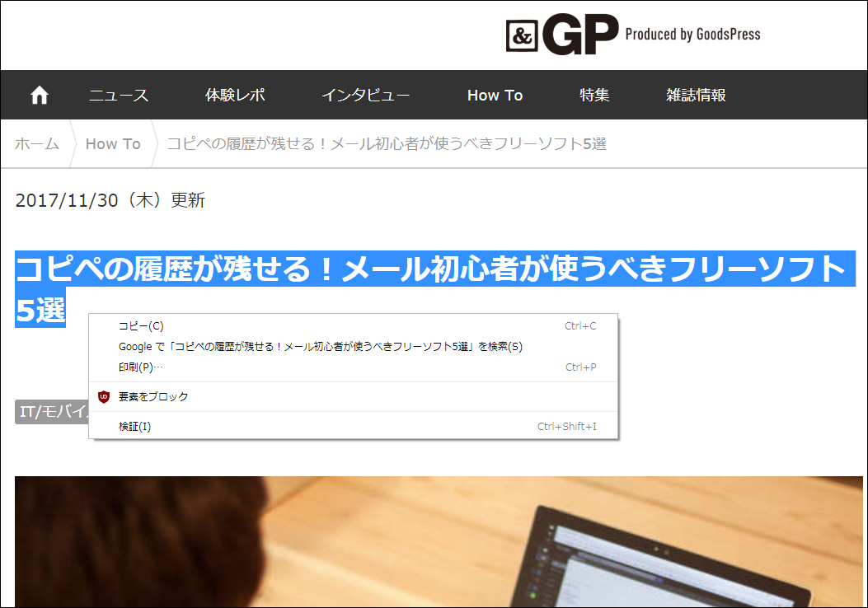
Task: Choose コピー(C) from the context menu
Action: pyautogui.click(x=353, y=326)
